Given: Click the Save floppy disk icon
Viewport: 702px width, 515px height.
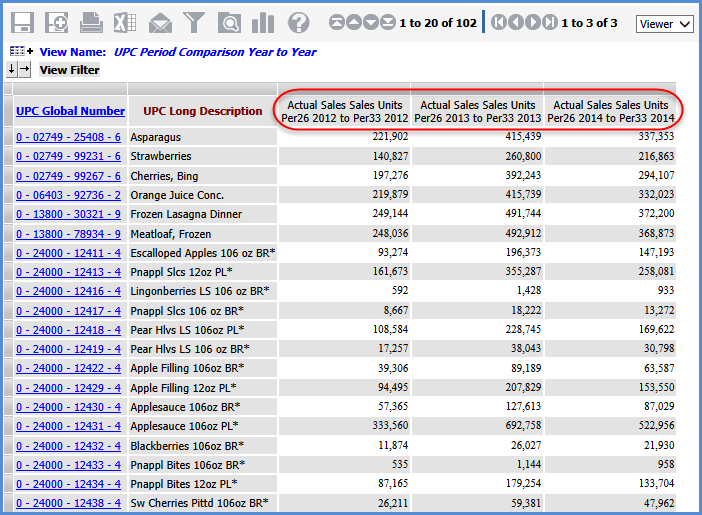Looking at the screenshot, I should (23, 22).
